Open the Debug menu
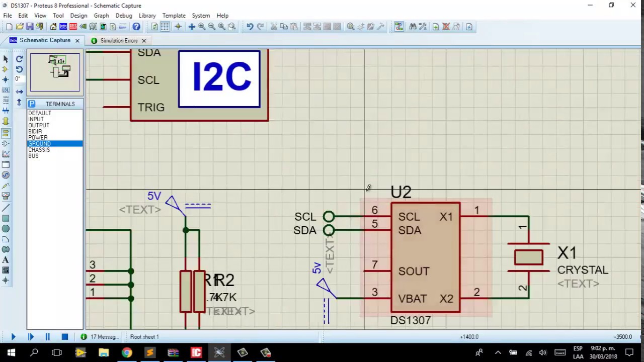Image resolution: width=644 pixels, height=362 pixels. pyautogui.click(x=123, y=16)
